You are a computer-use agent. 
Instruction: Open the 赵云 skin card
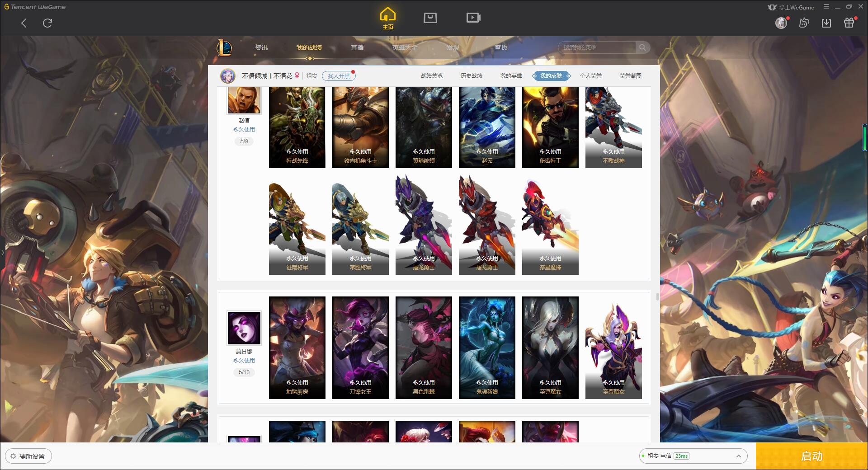(x=487, y=127)
